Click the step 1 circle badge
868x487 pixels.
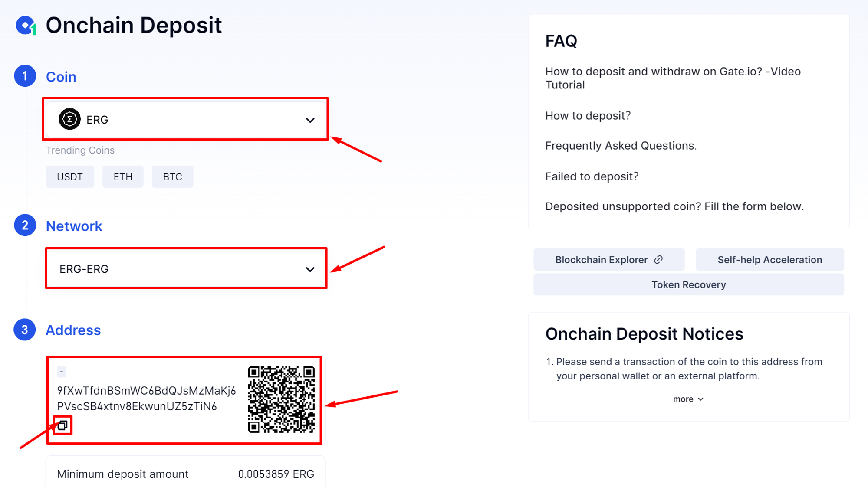click(25, 76)
